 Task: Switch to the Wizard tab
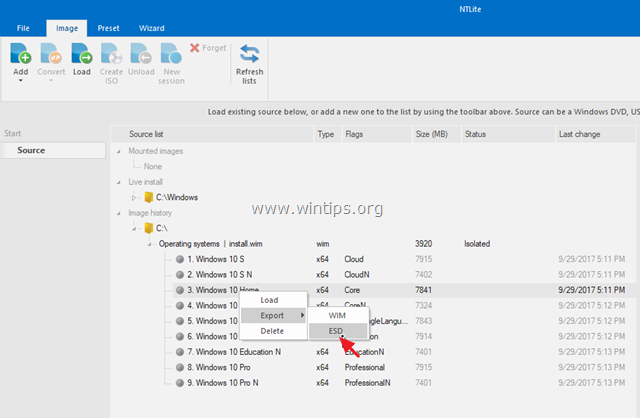[152, 28]
